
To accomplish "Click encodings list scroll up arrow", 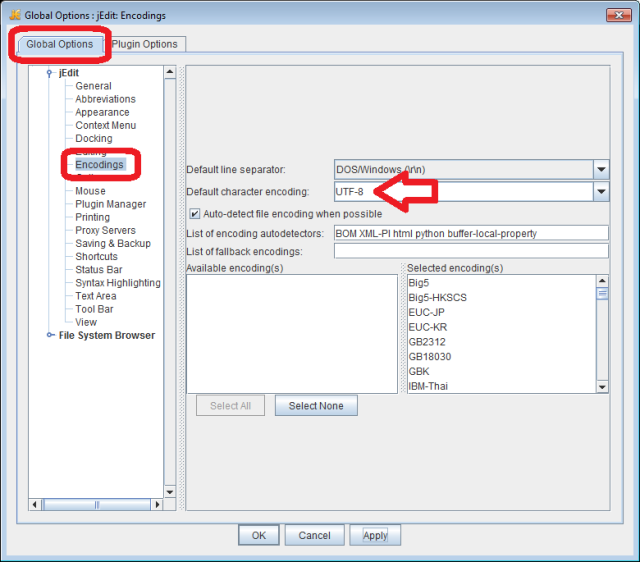I will pyautogui.click(x=602, y=281).
